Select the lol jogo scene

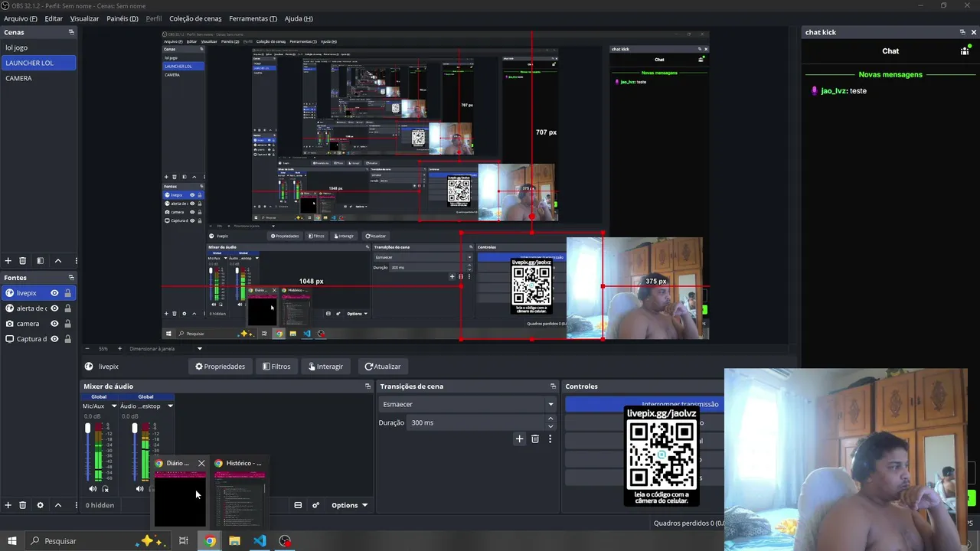pos(38,47)
